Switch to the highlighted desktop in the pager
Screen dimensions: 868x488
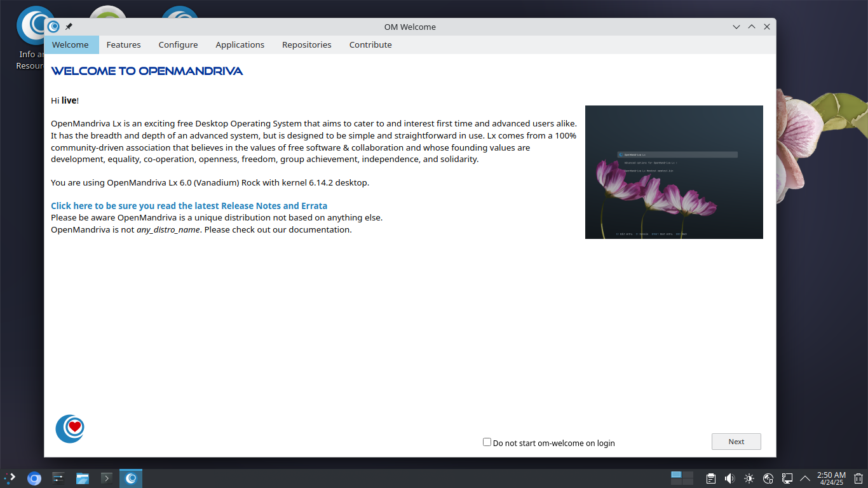(x=676, y=475)
